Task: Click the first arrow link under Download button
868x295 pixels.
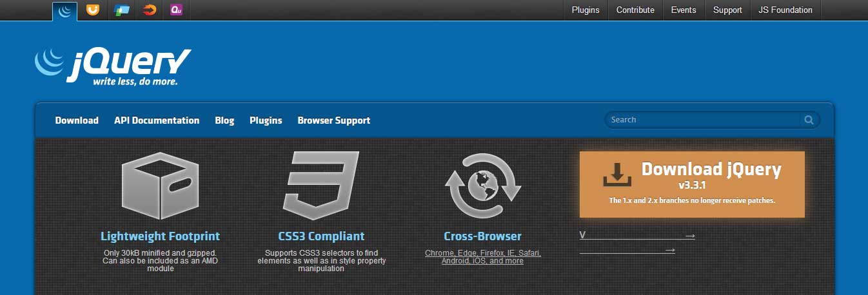Action: pyautogui.click(x=637, y=236)
